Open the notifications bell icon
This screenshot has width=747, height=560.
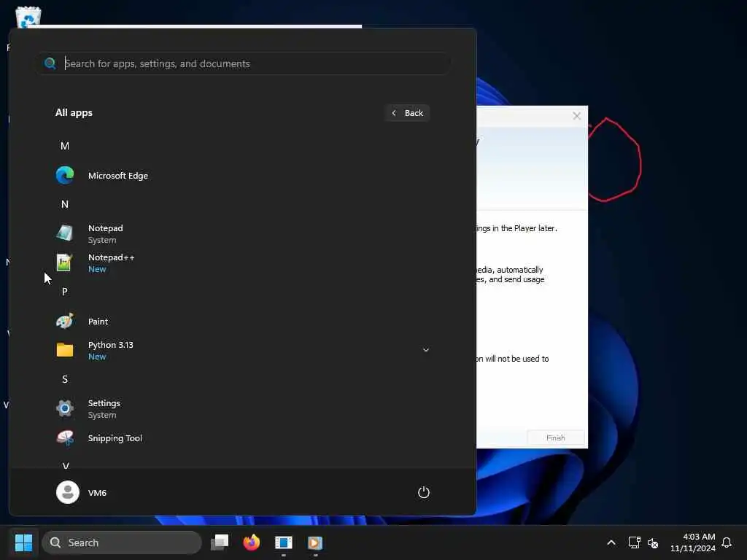727,542
